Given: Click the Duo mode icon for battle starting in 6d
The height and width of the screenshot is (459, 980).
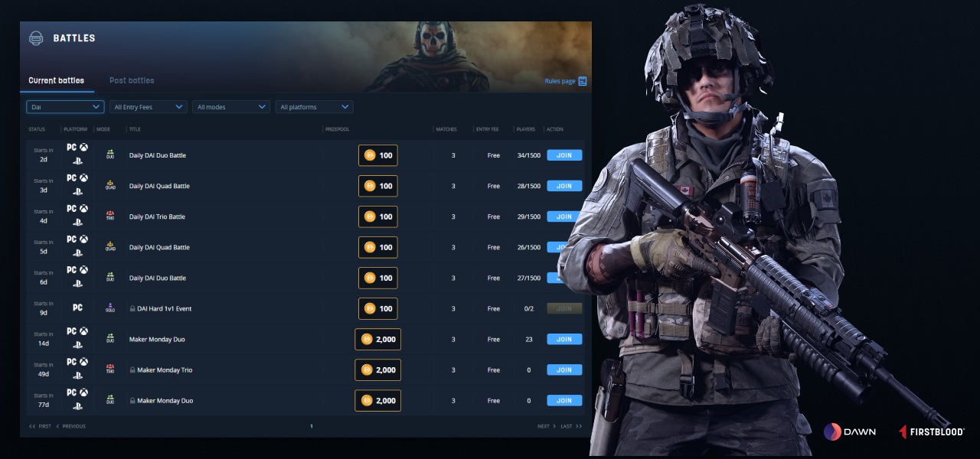Looking at the screenshot, I should 110,278.
